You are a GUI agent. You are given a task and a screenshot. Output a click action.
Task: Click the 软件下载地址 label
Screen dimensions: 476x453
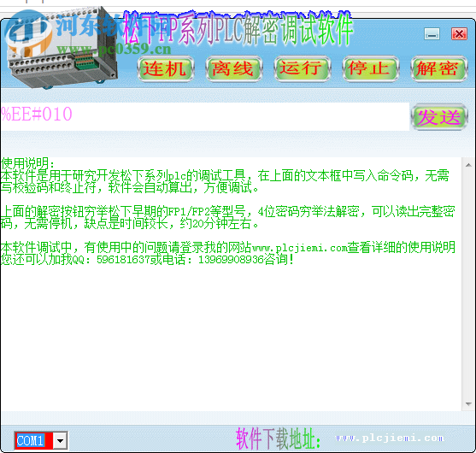point(278,438)
